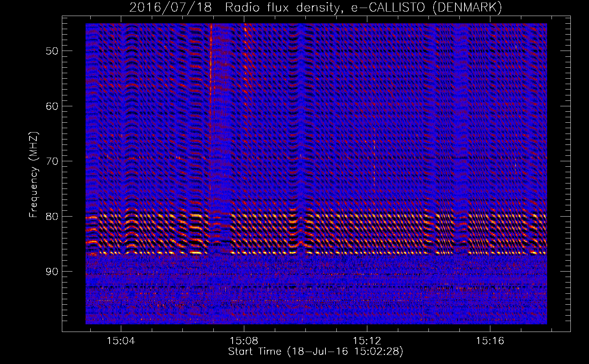589x364 pixels.
Task: Click the 90 frequency tick label
Action: pyautogui.click(x=52, y=272)
